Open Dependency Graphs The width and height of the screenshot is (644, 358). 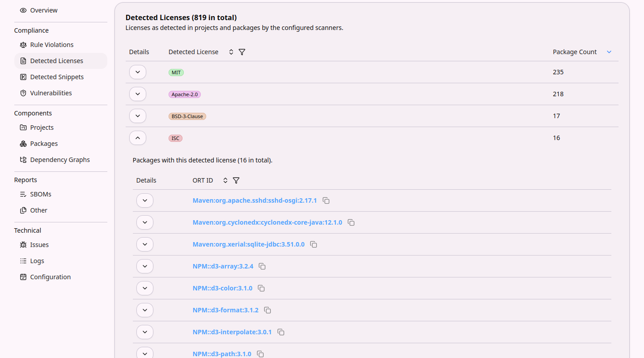pos(61,160)
